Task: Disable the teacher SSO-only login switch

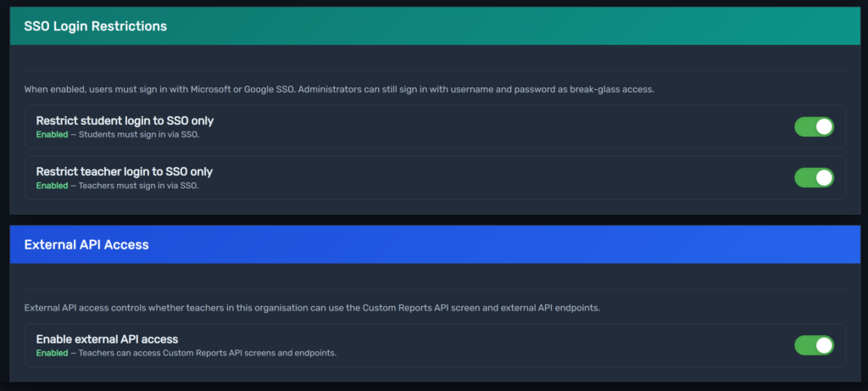Action: tap(814, 177)
